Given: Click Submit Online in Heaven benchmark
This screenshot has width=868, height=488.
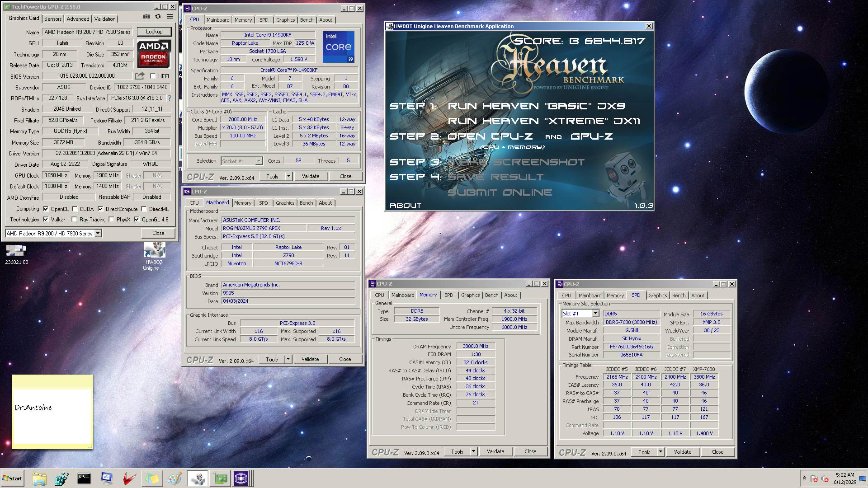Looking at the screenshot, I should click(x=500, y=192).
